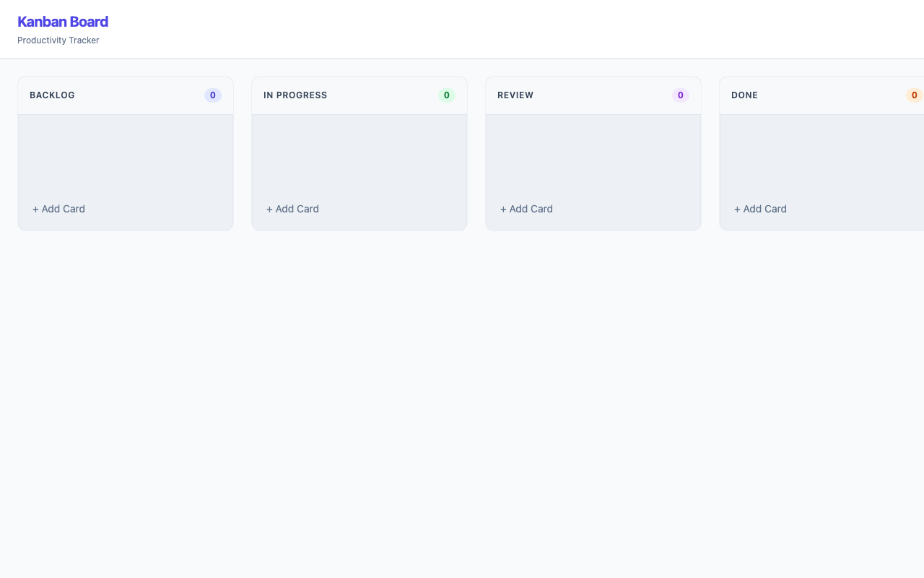
Task: Select the BACKLOG column header
Action: point(52,95)
